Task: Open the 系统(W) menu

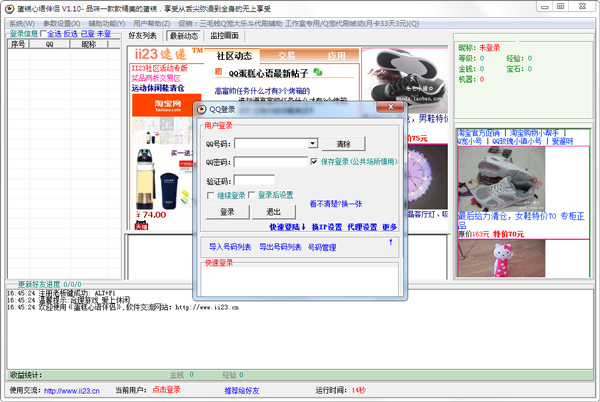Action: (x=21, y=22)
